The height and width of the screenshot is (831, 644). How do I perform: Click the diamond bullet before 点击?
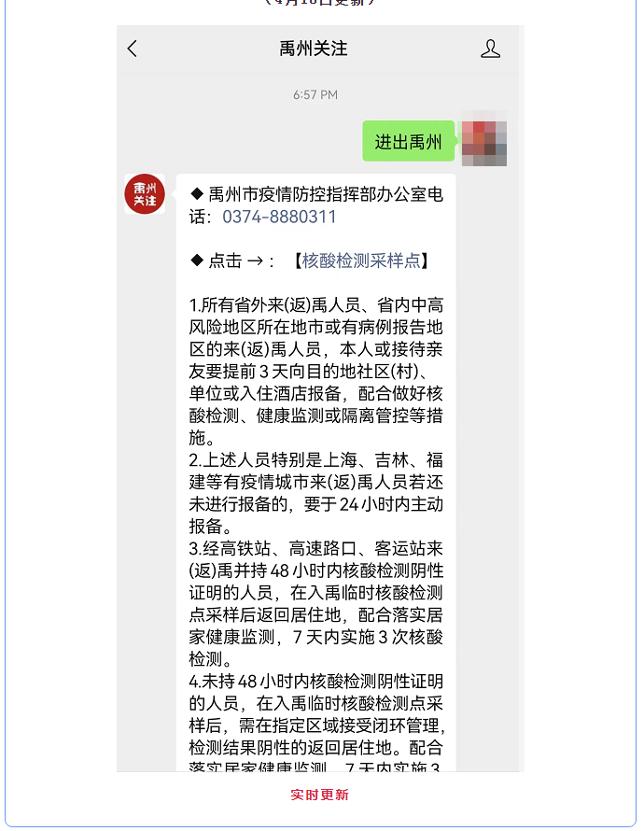[197, 261]
